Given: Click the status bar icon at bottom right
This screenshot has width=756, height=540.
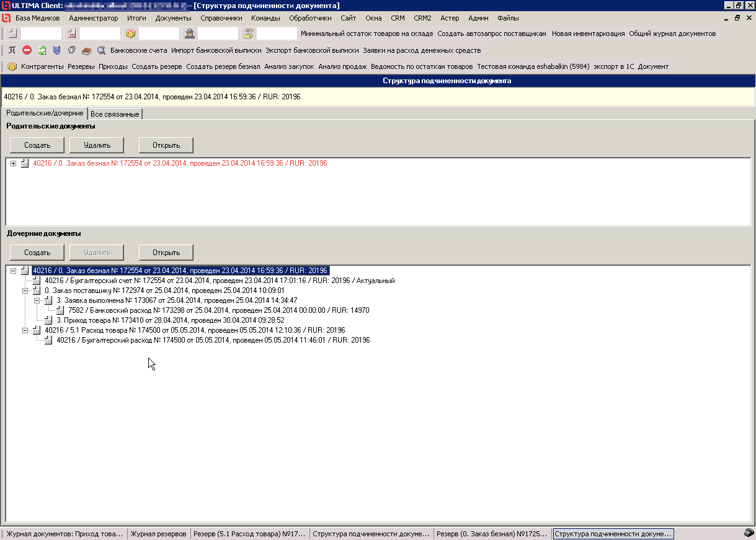Looking at the screenshot, I should [x=749, y=533].
